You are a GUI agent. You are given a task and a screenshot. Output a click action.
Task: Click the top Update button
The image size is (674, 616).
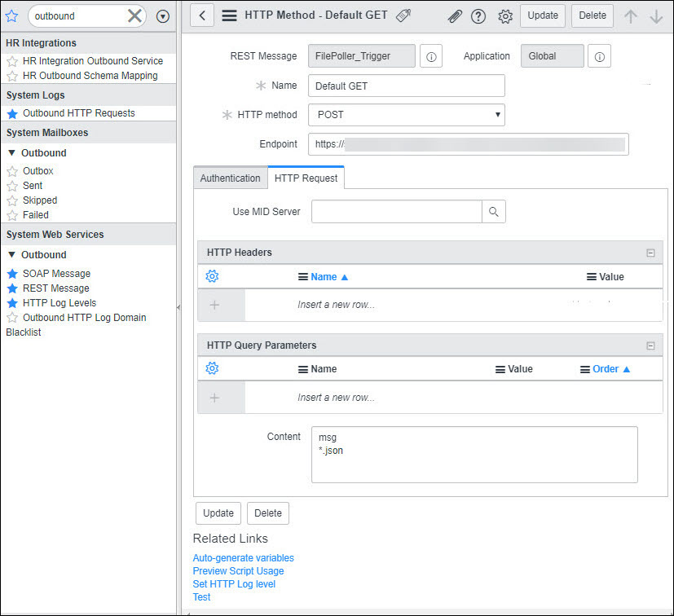pyautogui.click(x=542, y=15)
